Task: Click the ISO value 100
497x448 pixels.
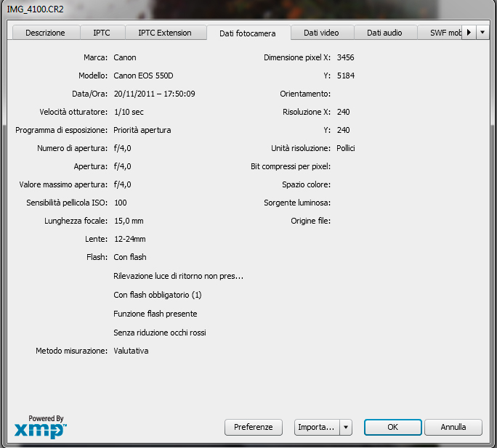Action: point(121,203)
